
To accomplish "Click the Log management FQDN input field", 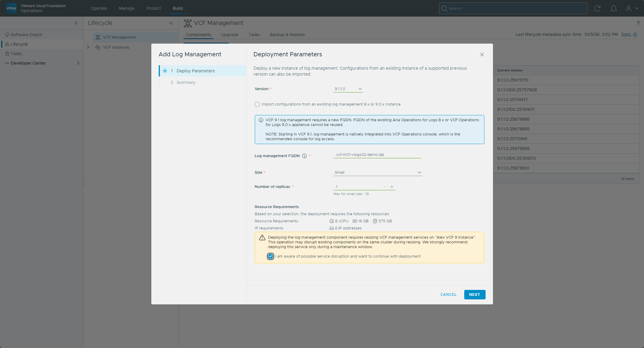I will pyautogui.click(x=377, y=155).
